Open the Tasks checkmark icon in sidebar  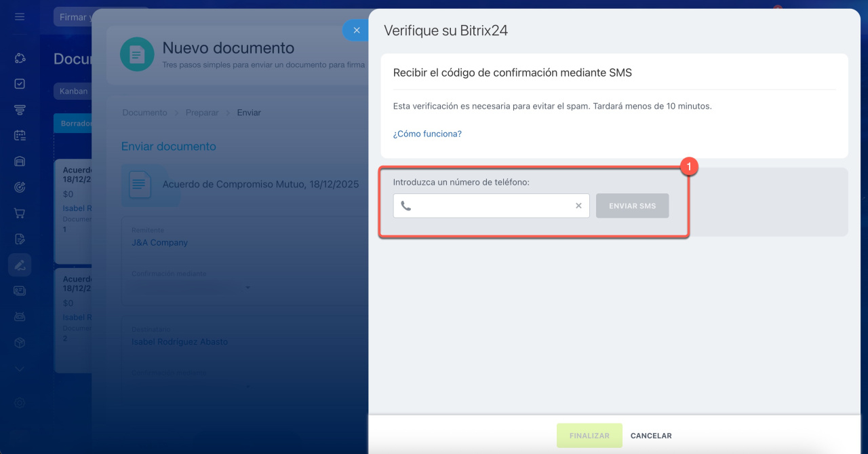[x=20, y=84]
